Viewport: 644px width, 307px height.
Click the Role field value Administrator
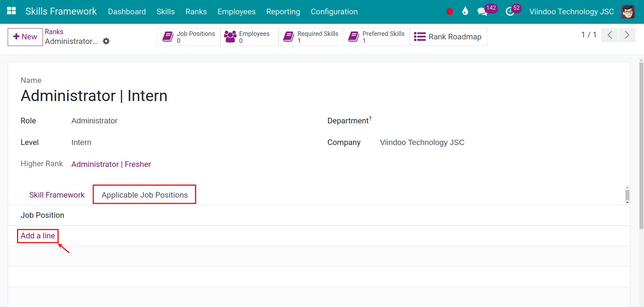coord(95,121)
